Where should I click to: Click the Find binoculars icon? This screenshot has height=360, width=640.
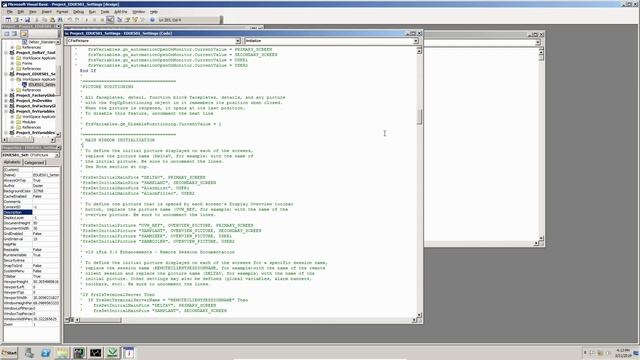pyautogui.click(x=60, y=20)
